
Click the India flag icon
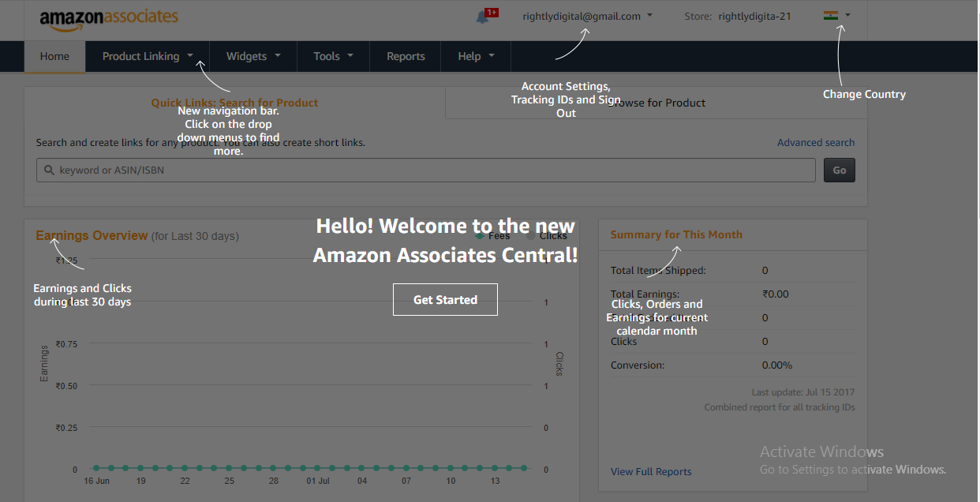click(x=830, y=15)
